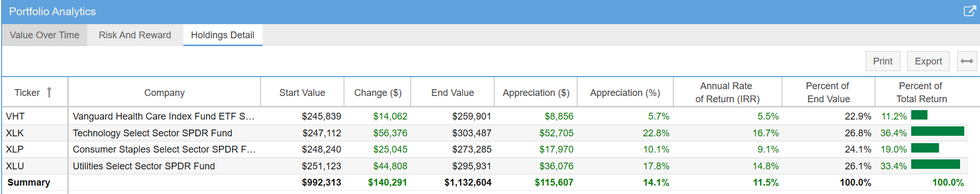Open the Risk And Reward tab

(x=135, y=35)
